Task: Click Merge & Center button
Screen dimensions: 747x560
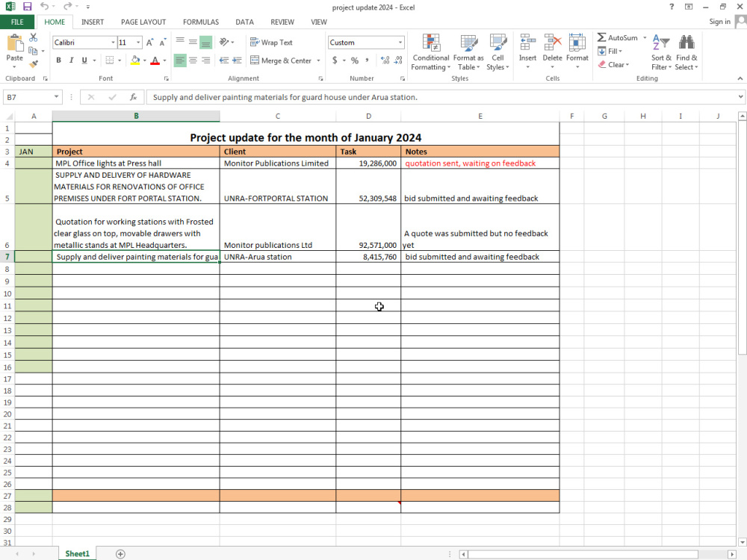Action: [281, 60]
